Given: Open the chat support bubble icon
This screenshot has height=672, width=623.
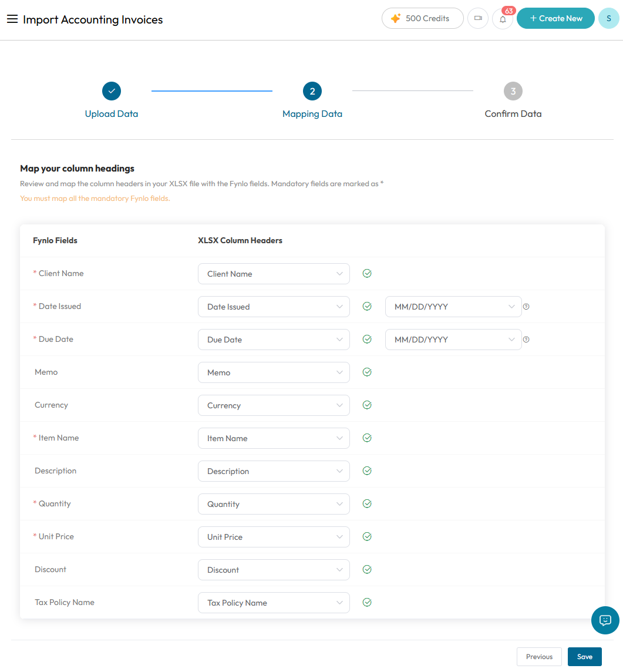Looking at the screenshot, I should point(605,620).
